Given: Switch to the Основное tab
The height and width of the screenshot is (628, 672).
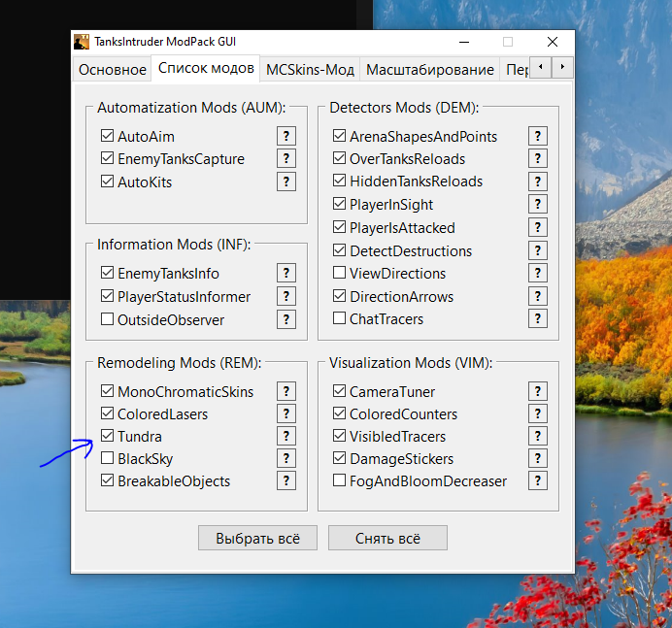Looking at the screenshot, I should (x=111, y=70).
